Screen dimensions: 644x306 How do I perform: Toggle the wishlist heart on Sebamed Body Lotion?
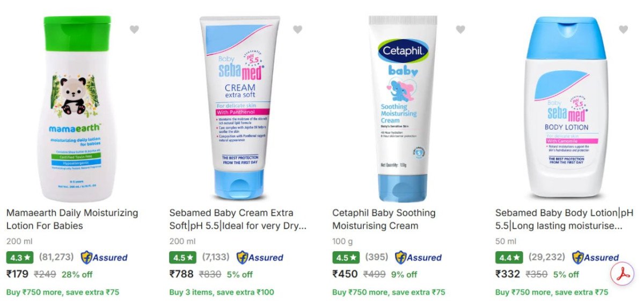(x=623, y=30)
